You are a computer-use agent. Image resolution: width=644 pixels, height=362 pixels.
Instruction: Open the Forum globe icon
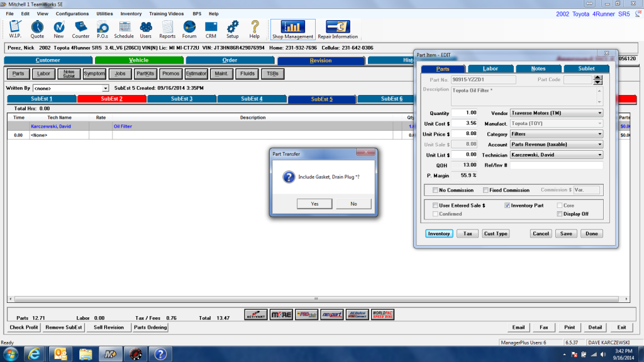coord(189,29)
